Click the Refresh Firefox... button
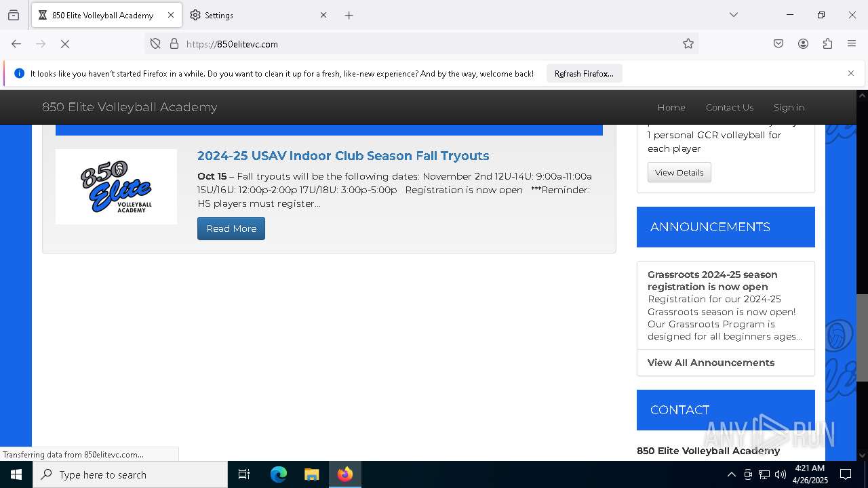The height and width of the screenshot is (488, 868). click(584, 73)
